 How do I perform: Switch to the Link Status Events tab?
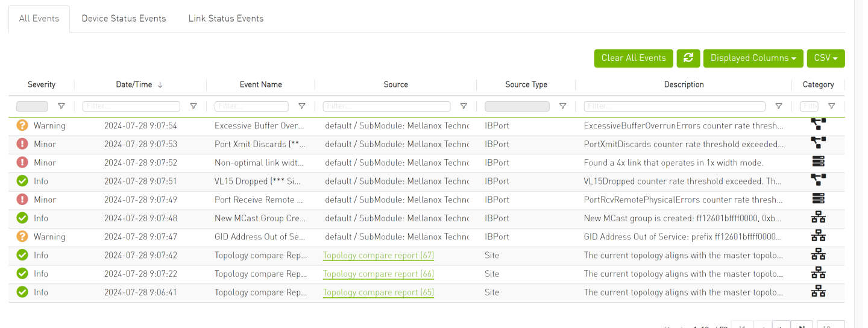tap(225, 19)
